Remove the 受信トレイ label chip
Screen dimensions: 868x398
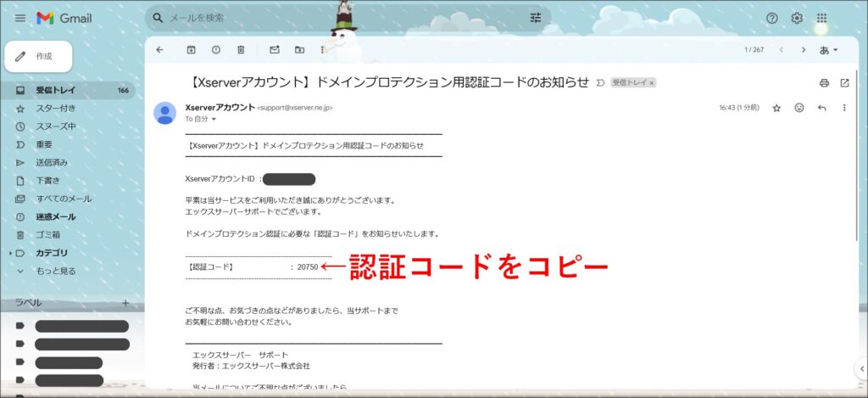click(652, 82)
